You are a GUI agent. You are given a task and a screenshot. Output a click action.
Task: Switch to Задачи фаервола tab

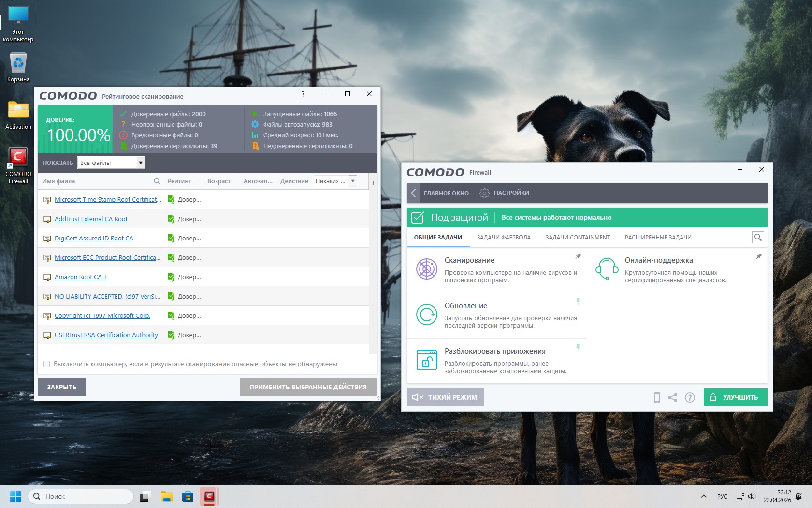click(504, 238)
